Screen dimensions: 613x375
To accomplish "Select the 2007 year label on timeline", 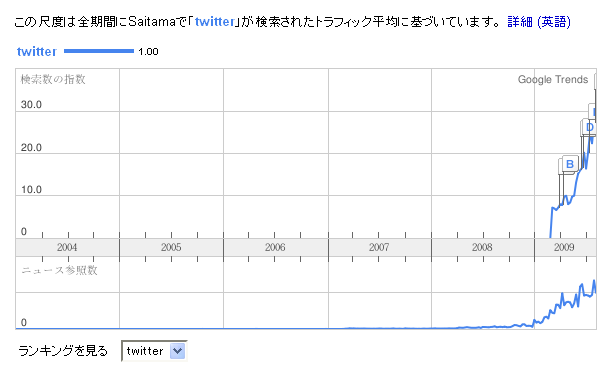I will pos(379,247).
